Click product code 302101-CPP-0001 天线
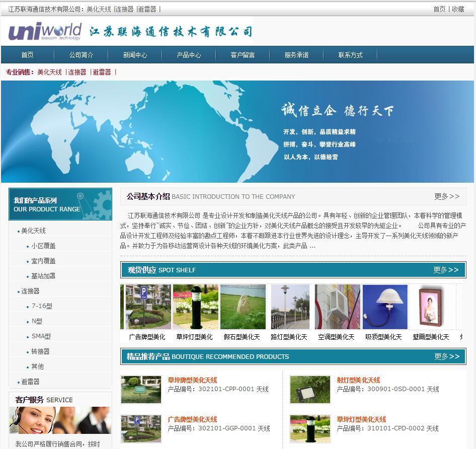This screenshot has height=449, width=476. (233, 389)
